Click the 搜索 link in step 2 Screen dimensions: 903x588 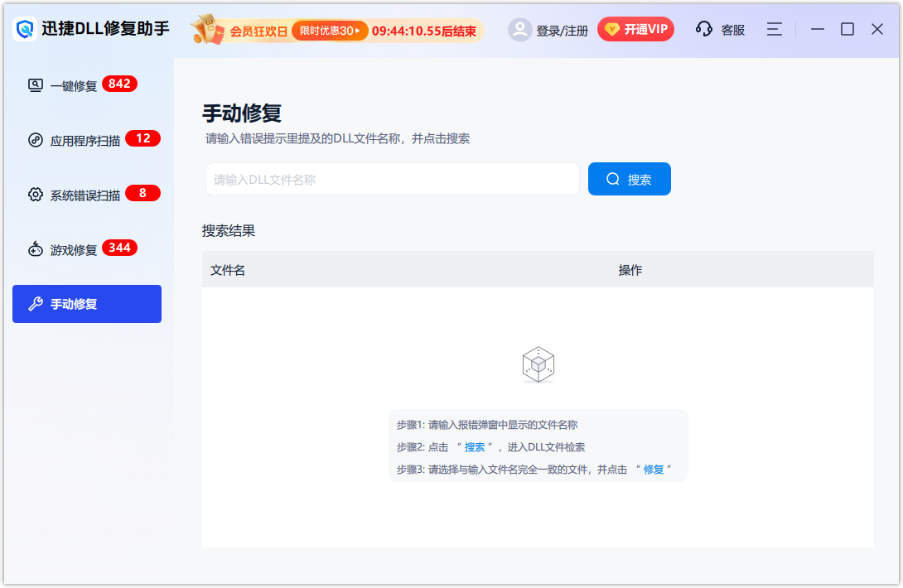coord(475,446)
